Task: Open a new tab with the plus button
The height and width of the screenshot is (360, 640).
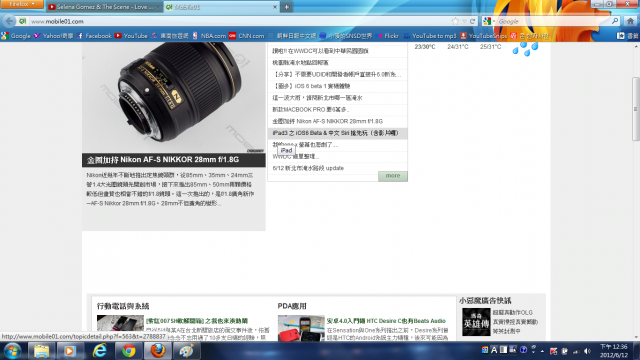Action: pos(287,7)
